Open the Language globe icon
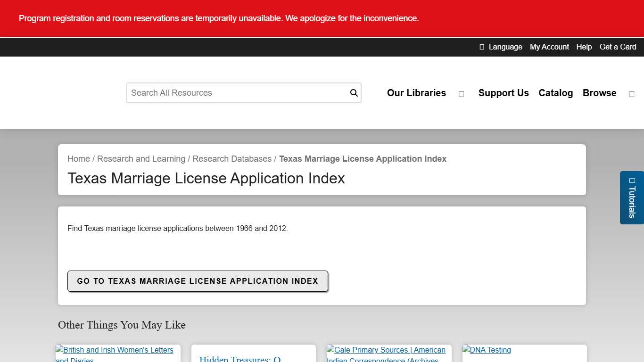The width and height of the screenshot is (644, 362). pyautogui.click(x=481, y=47)
